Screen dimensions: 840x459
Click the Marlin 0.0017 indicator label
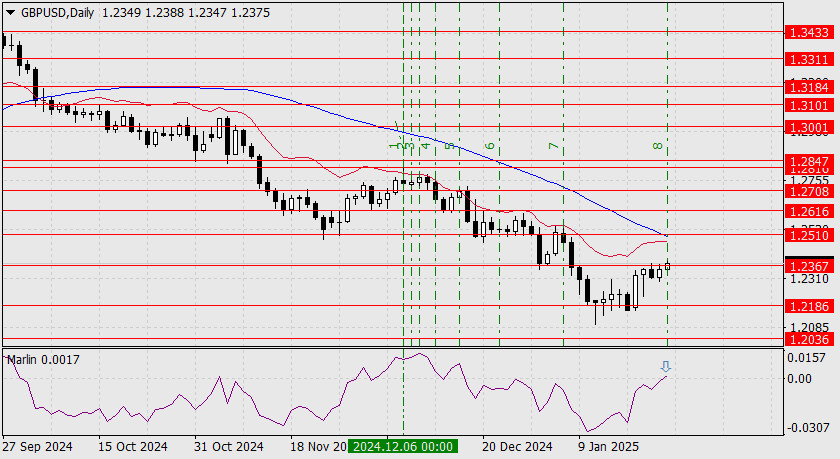(43, 359)
